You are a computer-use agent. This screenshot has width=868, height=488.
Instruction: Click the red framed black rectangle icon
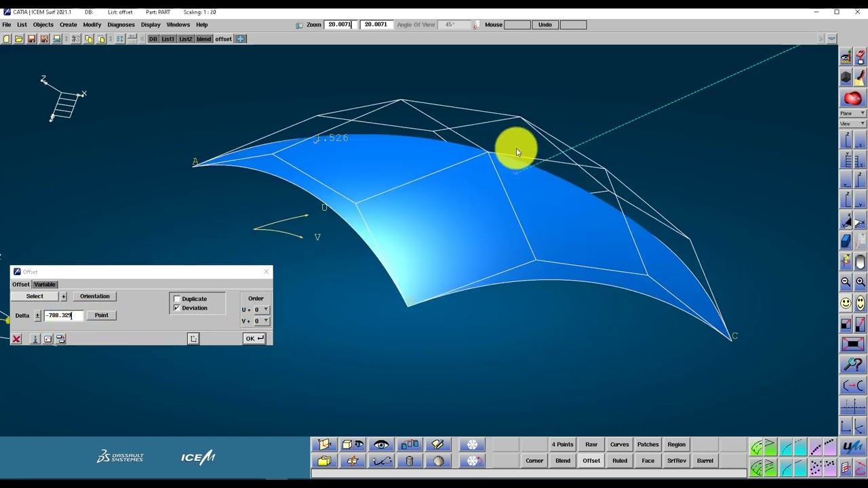pyautogui.click(x=853, y=344)
